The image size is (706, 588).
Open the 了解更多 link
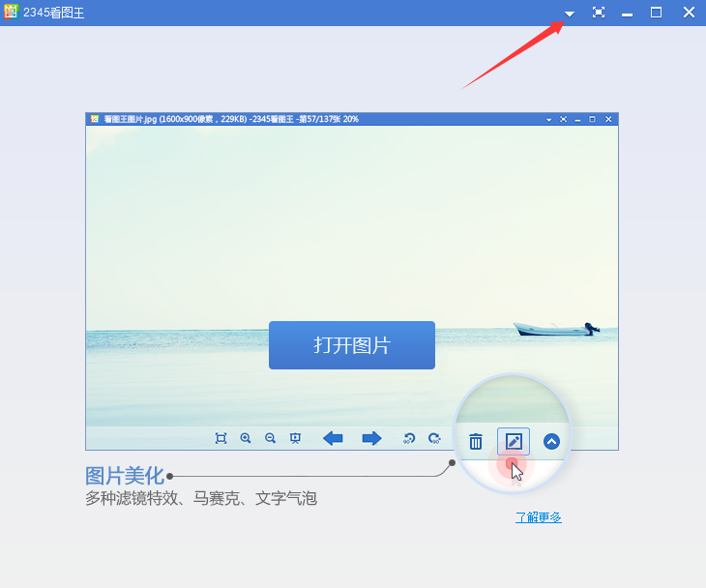(x=539, y=517)
